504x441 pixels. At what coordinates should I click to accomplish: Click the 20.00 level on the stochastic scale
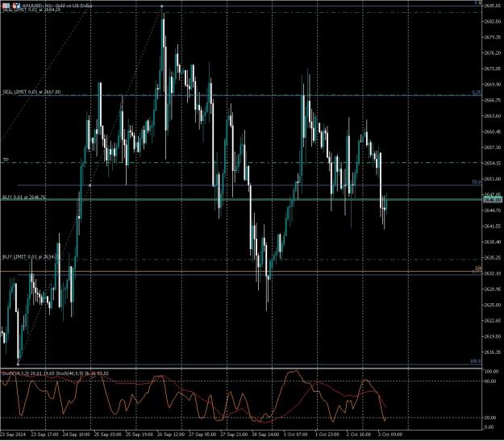489,418
